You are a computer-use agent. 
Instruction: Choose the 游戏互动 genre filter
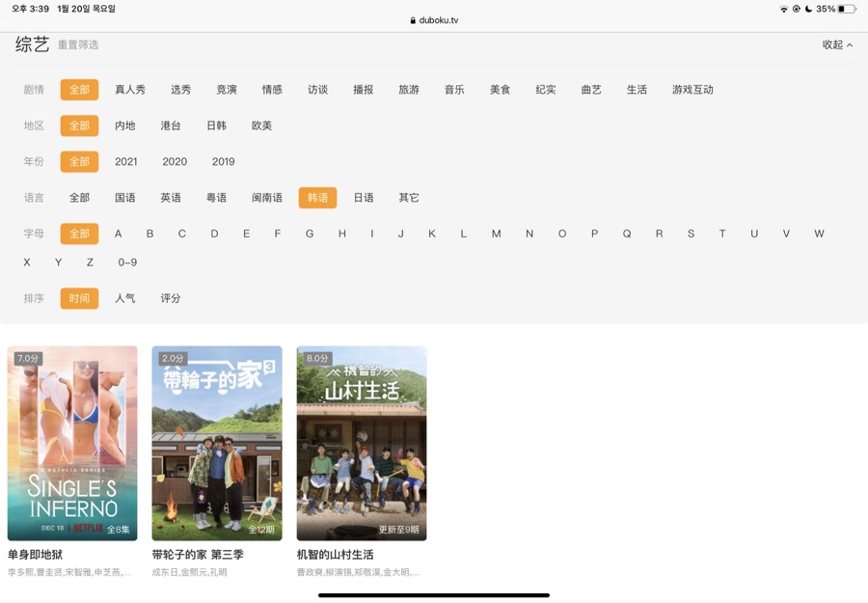tap(692, 90)
